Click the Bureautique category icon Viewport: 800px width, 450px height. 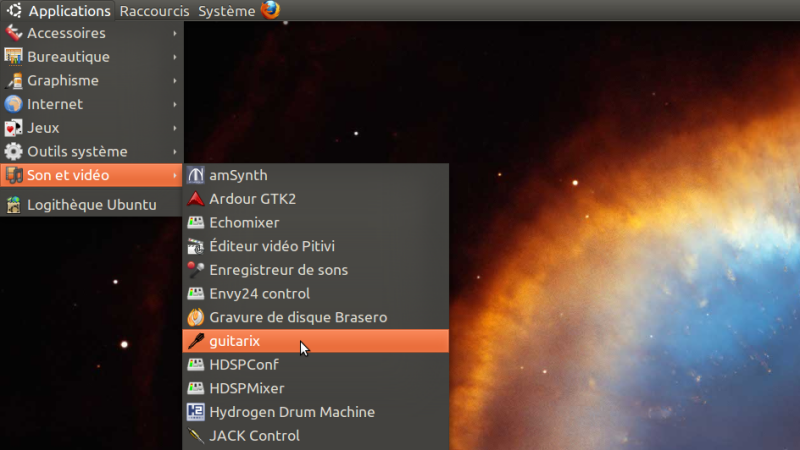(x=13, y=57)
